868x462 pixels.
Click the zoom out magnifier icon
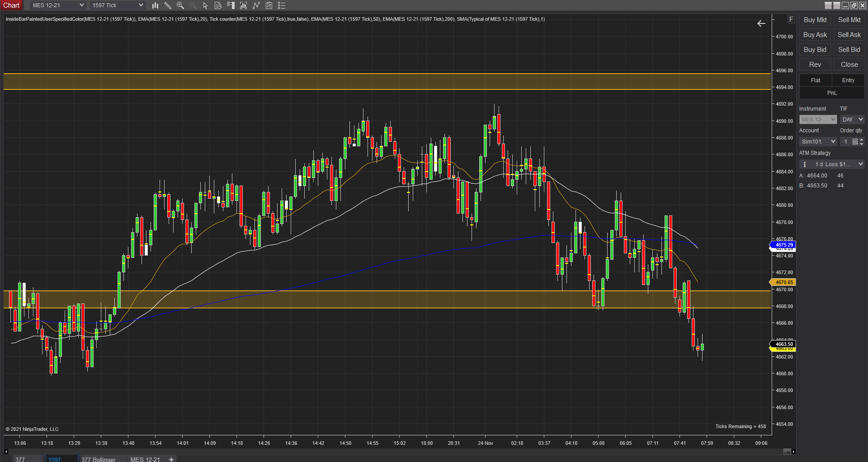[x=193, y=5]
